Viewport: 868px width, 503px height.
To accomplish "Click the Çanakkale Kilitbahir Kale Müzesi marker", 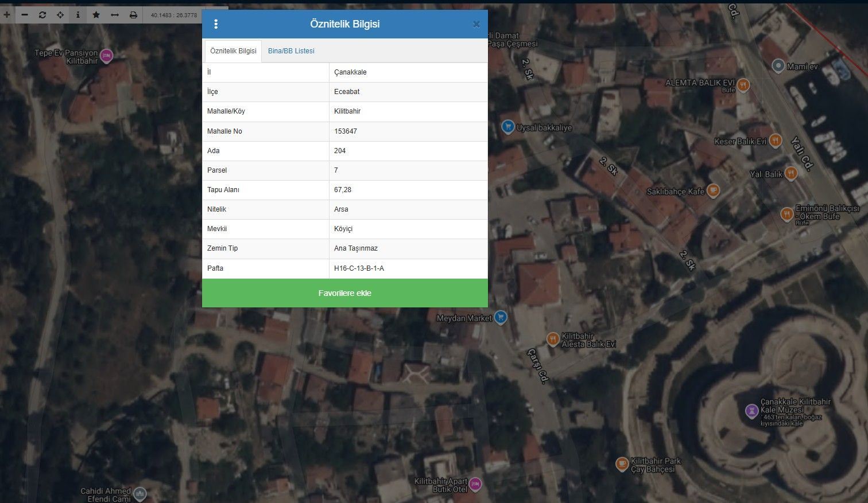I will [x=751, y=411].
